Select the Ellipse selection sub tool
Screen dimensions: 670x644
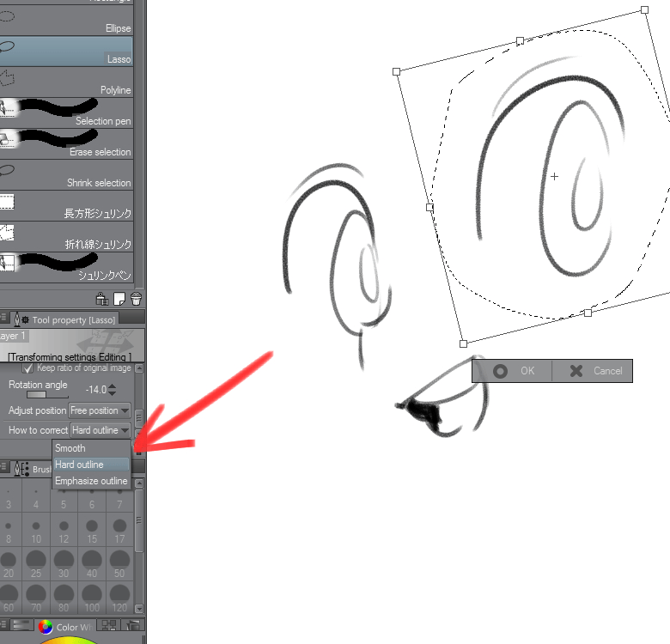coord(67,21)
